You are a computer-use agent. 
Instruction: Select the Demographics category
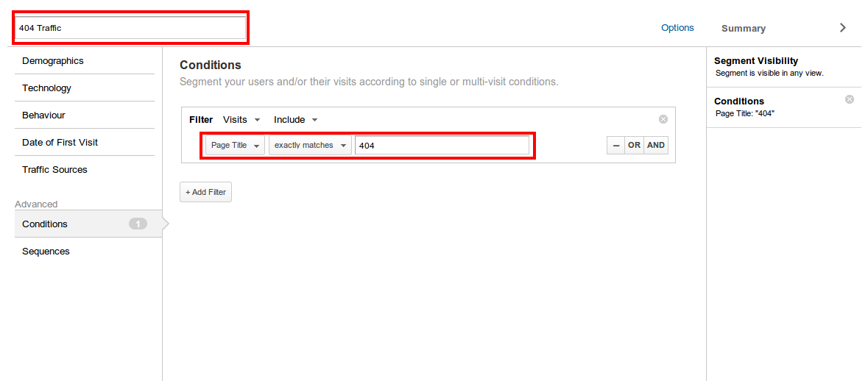pyautogui.click(x=53, y=61)
